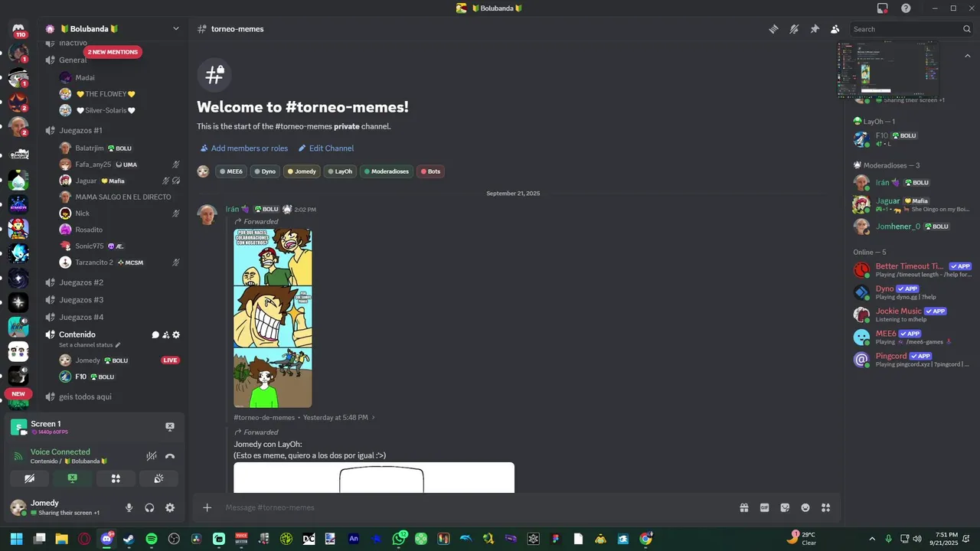The width and height of the screenshot is (980, 551).
Task: Mute the microphone in user panel
Action: pyautogui.click(x=129, y=507)
